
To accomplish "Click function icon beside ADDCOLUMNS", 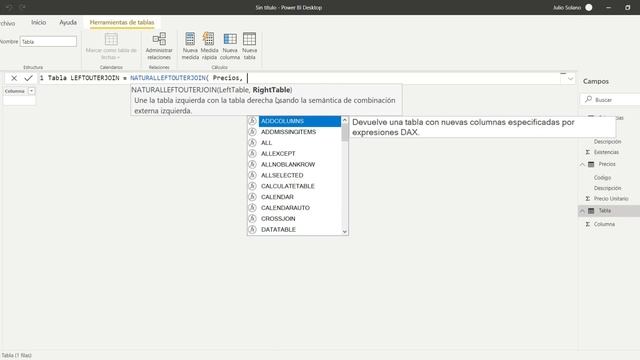I will click(252, 121).
